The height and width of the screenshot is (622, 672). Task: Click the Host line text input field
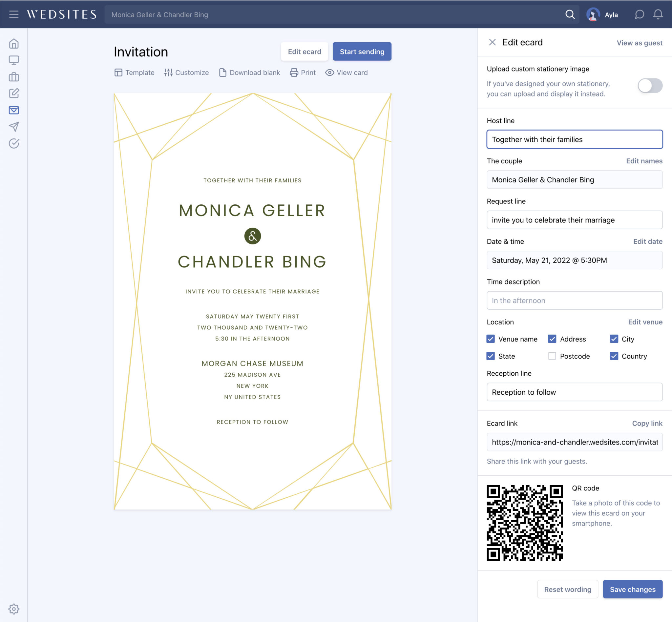tap(574, 139)
